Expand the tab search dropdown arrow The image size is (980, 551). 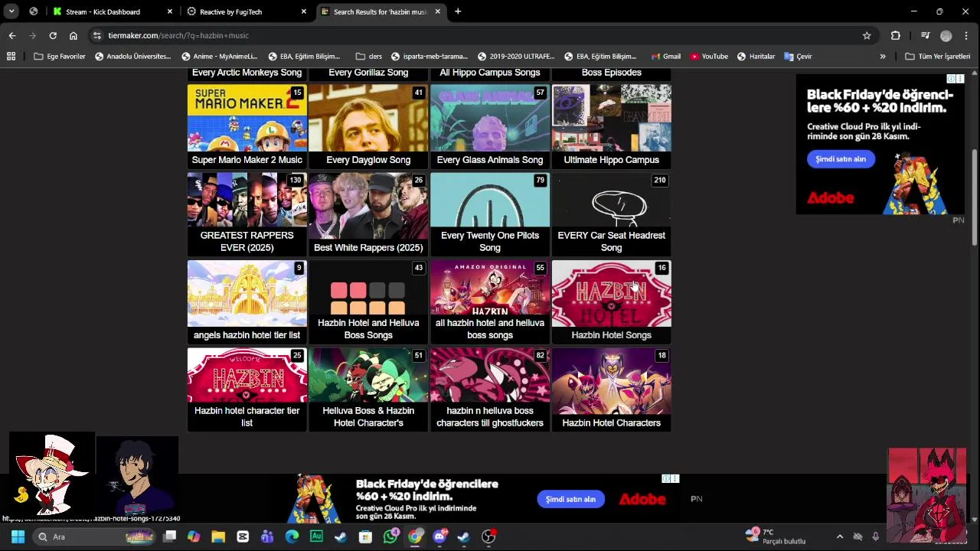pyautogui.click(x=11, y=11)
